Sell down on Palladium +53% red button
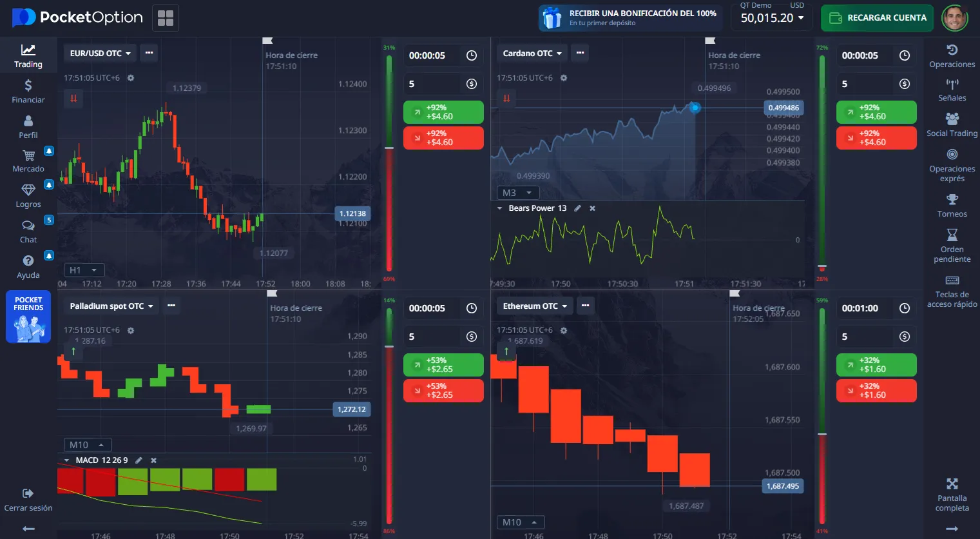Screen dimensions: 980x539 pyautogui.click(x=443, y=391)
